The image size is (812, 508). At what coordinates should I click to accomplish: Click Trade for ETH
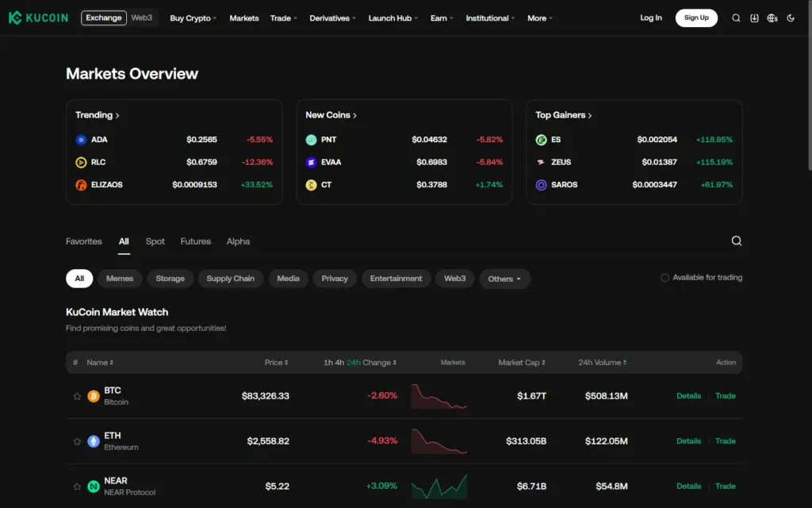coord(725,441)
